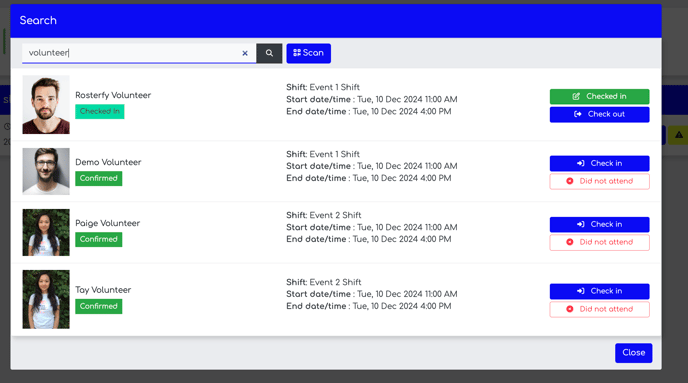Image resolution: width=688 pixels, height=383 pixels.
Task: Check out Rosterfy Volunteer
Action: pyautogui.click(x=599, y=115)
